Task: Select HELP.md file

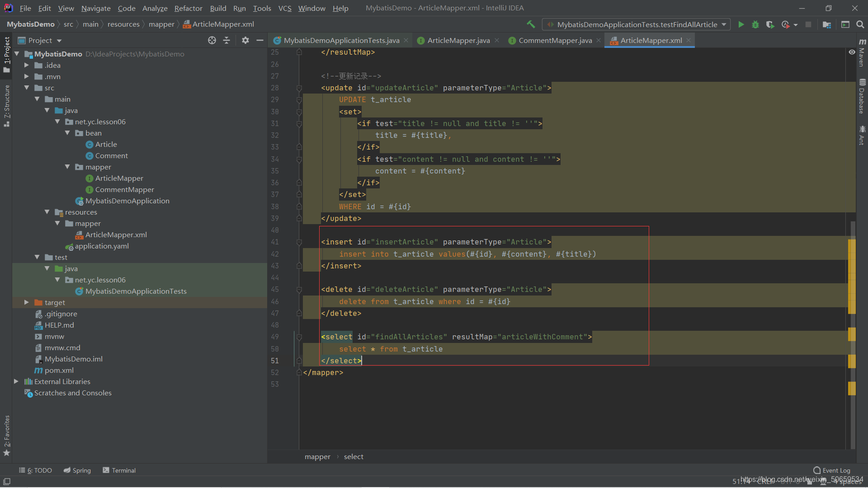Action: click(x=54, y=325)
